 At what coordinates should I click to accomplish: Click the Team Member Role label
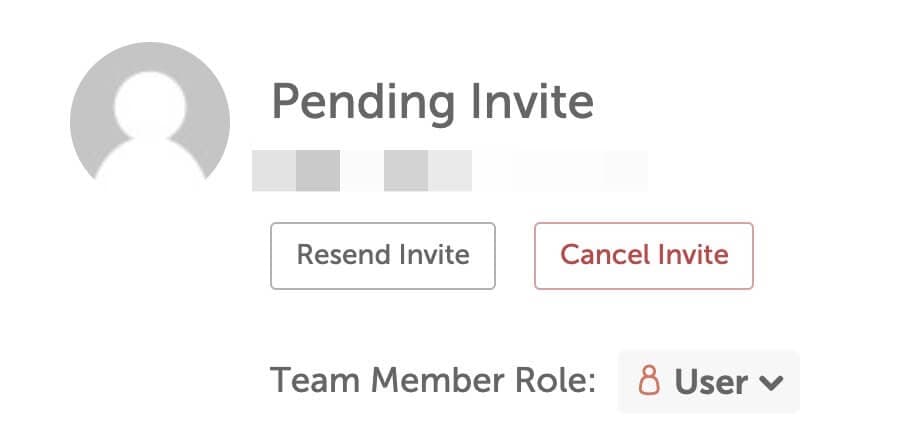(433, 380)
